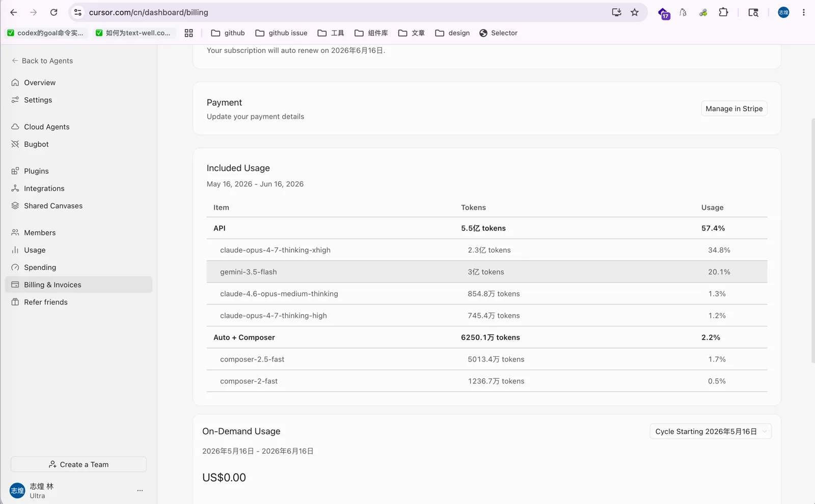This screenshot has height=504, width=815.
Task: Open the Chrome three-dot menu
Action: click(804, 12)
